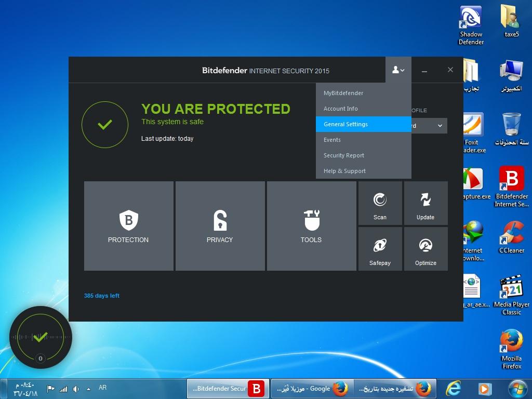
Task: Open the Windows Start menu
Action: pyautogui.click(x=517, y=389)
